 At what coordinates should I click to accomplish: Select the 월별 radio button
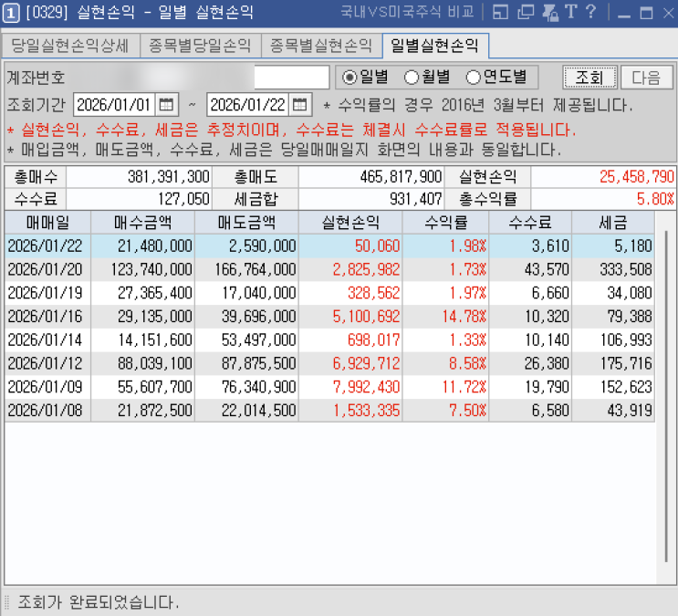pos(412,78)
